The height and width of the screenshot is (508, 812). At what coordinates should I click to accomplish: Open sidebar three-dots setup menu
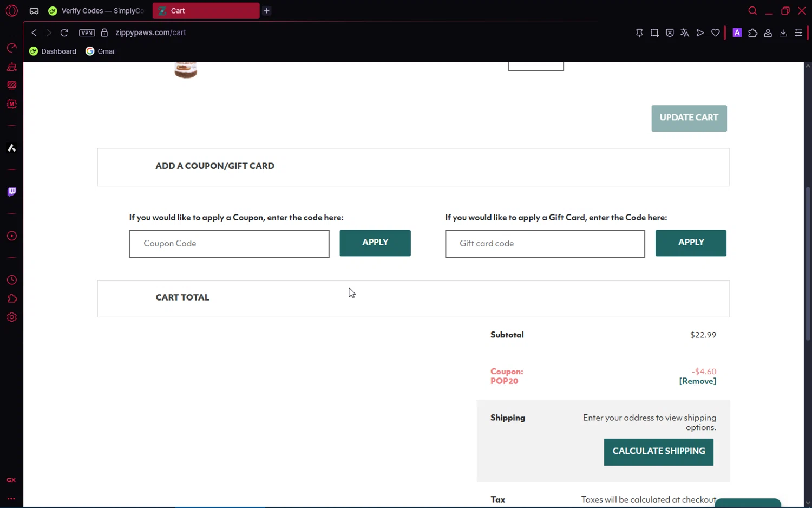coord(11,498)
